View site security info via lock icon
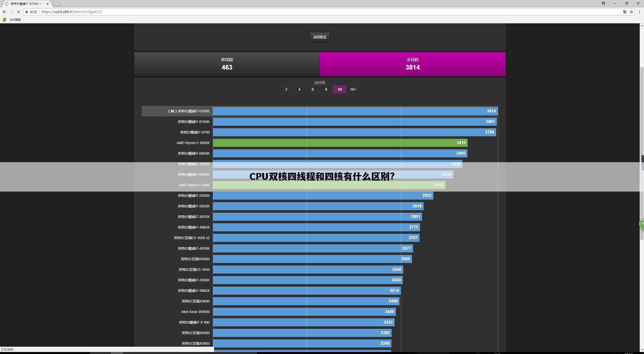Viewport: 644px width, 354px height. coord(27,12)
